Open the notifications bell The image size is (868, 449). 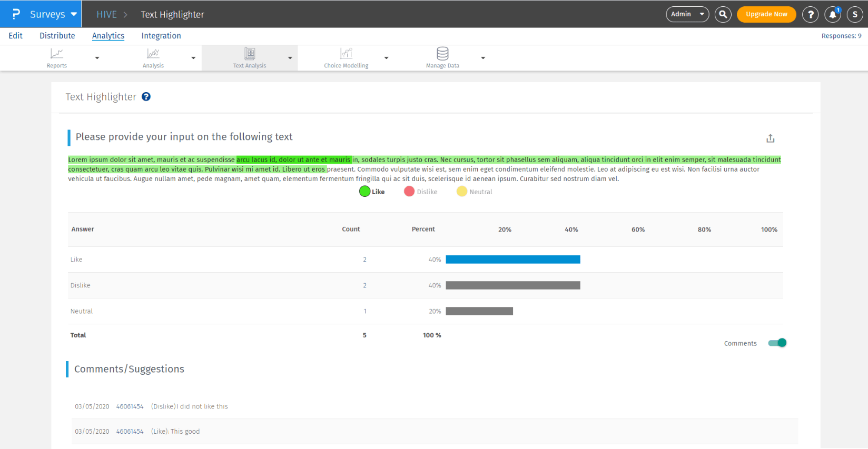click(x=832, y=14)
